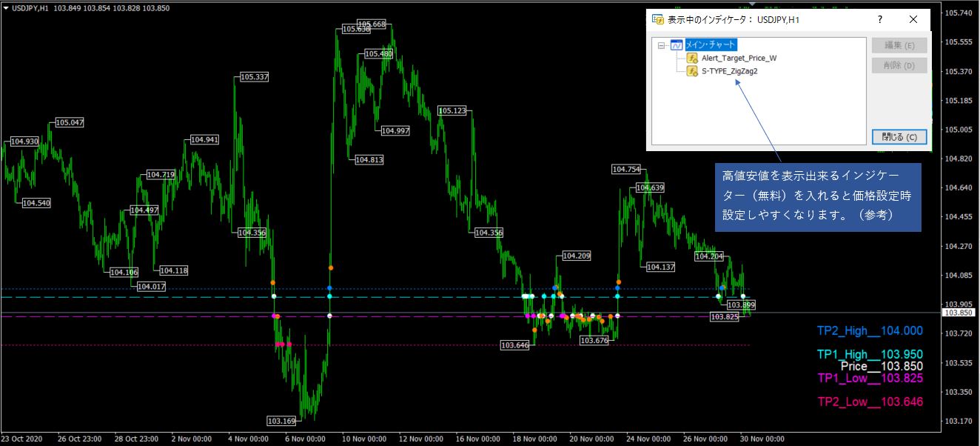Click the 104.106 price label
The width and height of the screenshot is (980, 446).
point(124,273)
